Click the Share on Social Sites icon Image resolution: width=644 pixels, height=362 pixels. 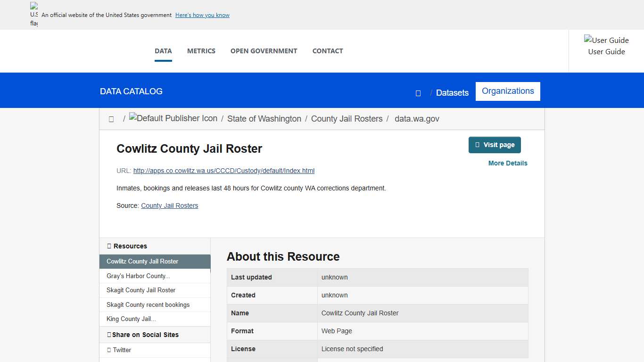[x=110, y=335]
